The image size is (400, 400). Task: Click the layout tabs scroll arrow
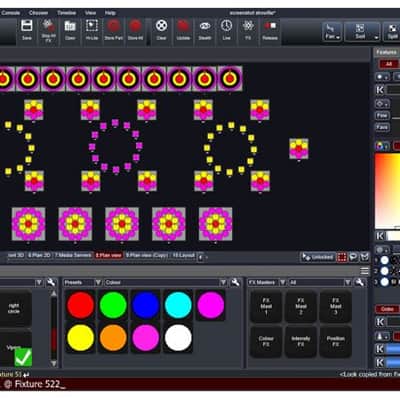coord(200,257)
